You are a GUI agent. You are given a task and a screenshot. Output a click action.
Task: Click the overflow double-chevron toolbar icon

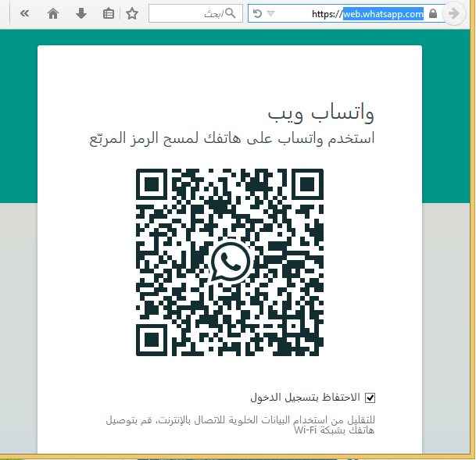pyautogui.click(x=24, y=13)
